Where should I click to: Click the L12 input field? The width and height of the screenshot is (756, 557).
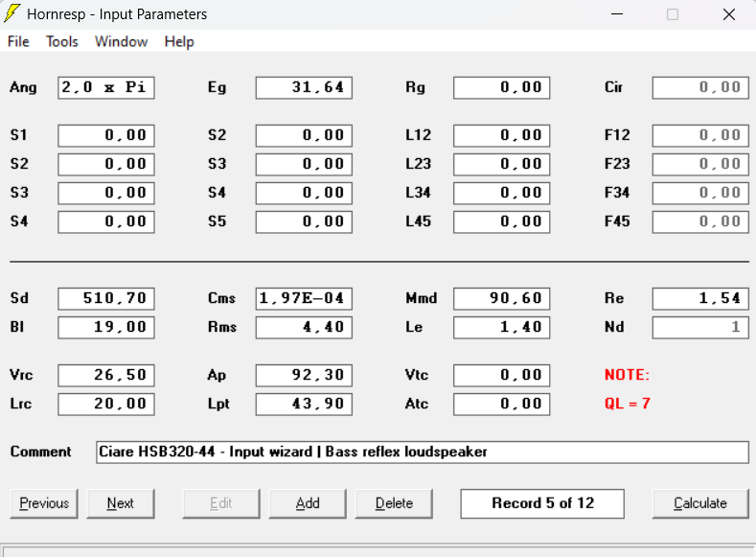point(501,135)
